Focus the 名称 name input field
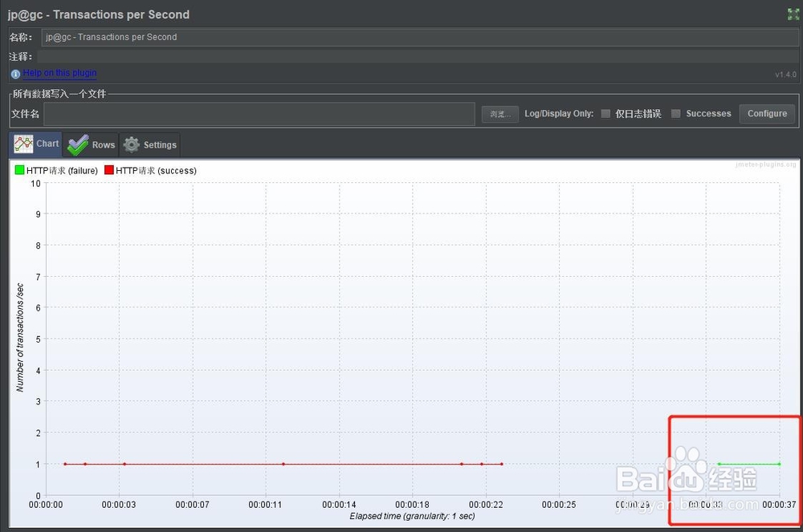This screenshot has height=532, width=803. 419,38
